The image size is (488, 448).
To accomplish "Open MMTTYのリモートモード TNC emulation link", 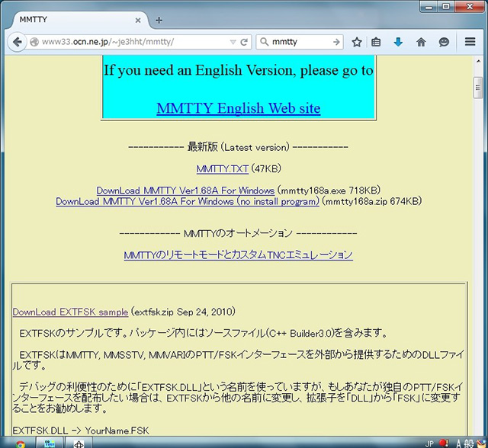I will pos(239,255).
